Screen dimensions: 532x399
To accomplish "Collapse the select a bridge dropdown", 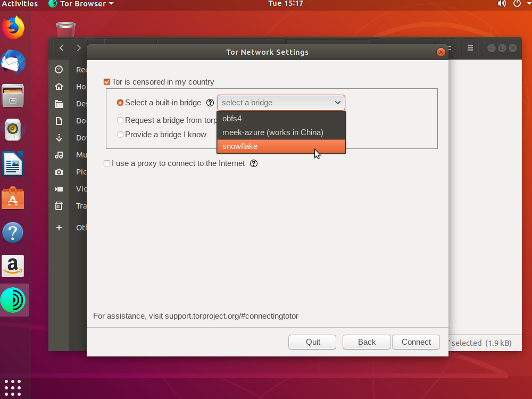I will click(281, 103).
